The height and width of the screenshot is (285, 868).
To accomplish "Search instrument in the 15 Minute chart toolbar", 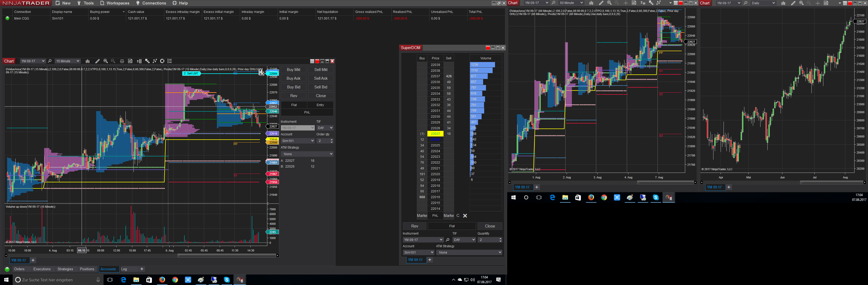I will point(50,61).
